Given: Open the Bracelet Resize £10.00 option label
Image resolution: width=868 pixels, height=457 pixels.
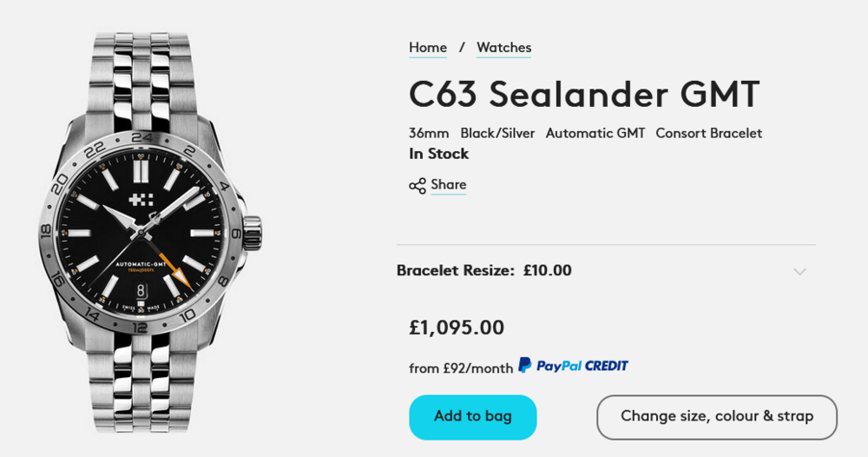Looking at the screenshot, I should [x=484, y=270].
